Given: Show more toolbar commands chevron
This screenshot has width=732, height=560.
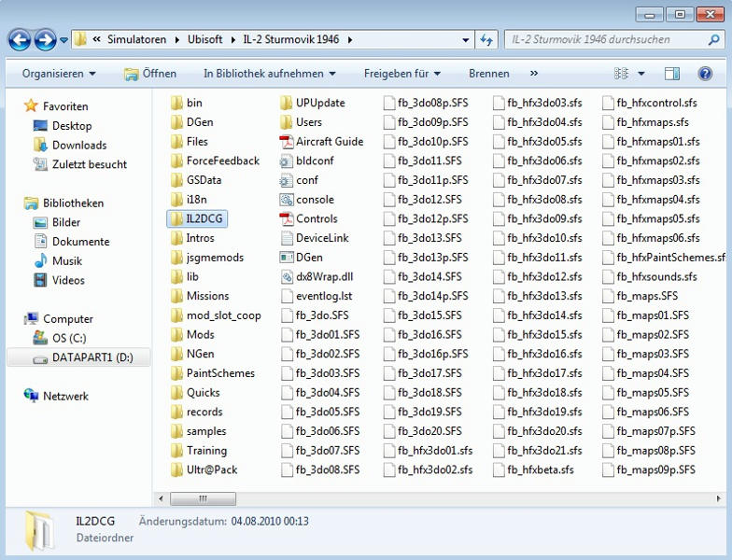Looking at the screenshot, I should pos(534,74).
